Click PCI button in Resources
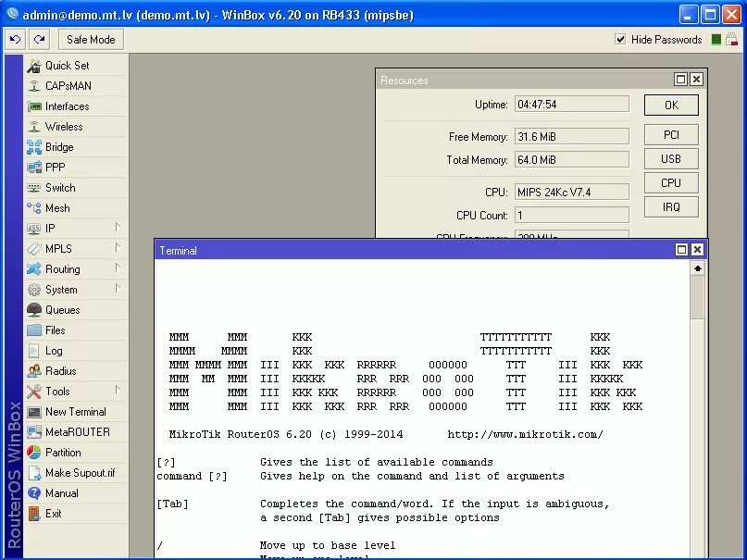The image size is (747, 560). pos(671,135)
